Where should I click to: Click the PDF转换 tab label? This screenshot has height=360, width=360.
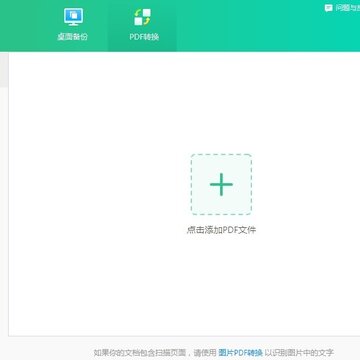(x=144, y=37)
